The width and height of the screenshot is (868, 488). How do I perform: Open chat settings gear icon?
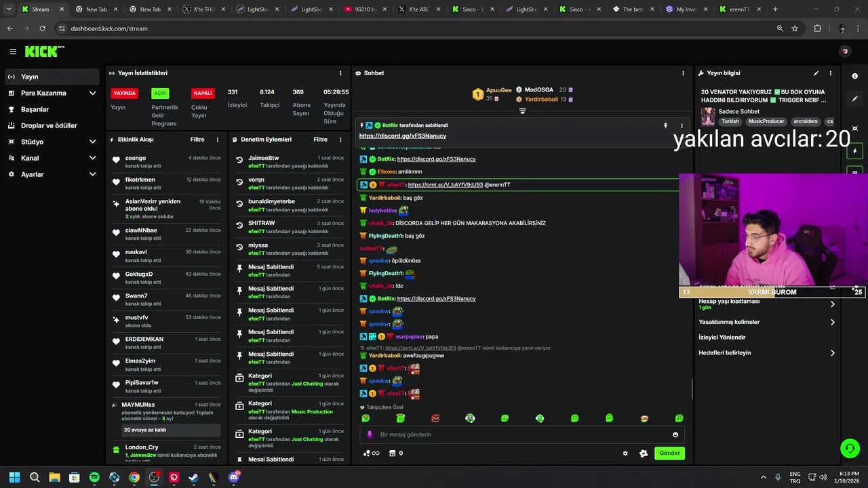coord(625,453)
